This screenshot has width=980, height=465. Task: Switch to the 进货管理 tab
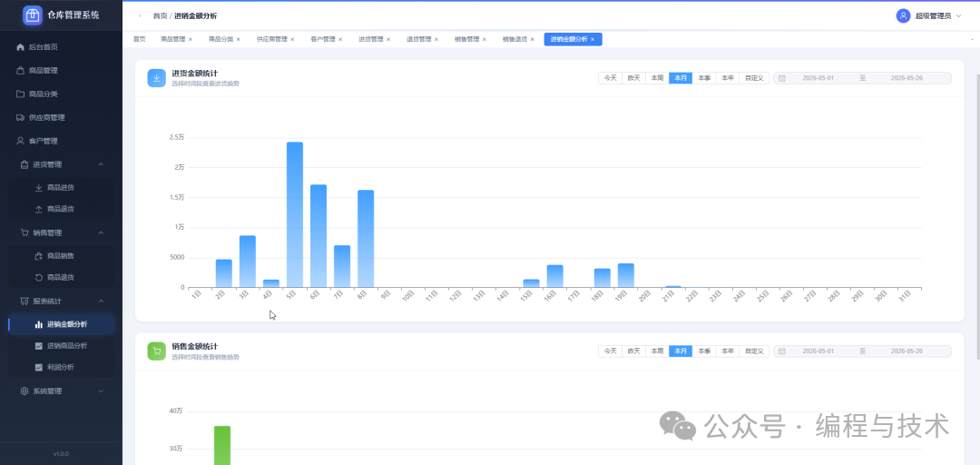370,39
